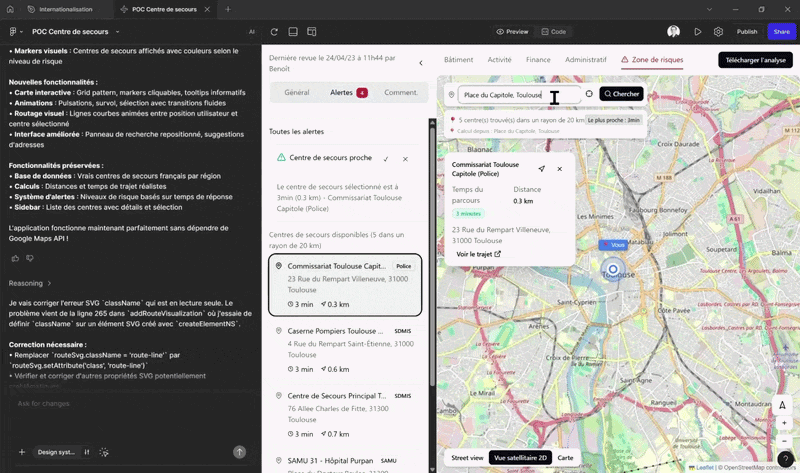Click the navigation arrow in Commissariat popup
This screenshot has width=800, height=473.
[x=541, y=169]
